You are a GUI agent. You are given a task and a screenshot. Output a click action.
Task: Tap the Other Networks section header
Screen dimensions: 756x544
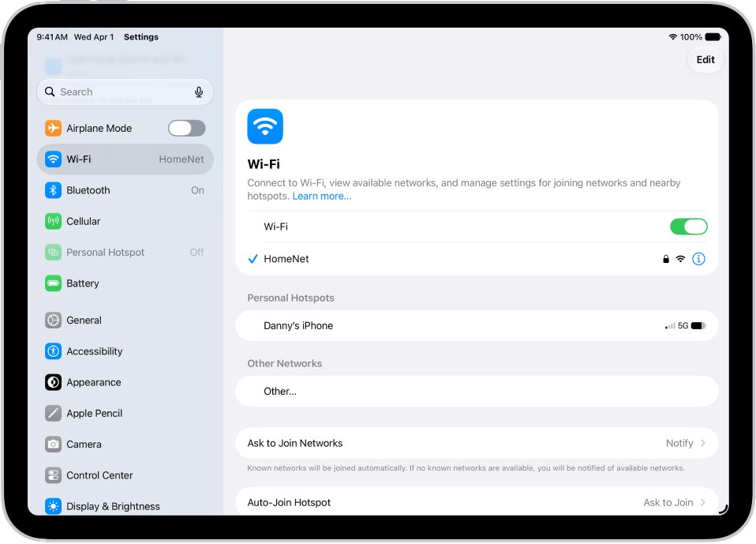click(284, 364)
